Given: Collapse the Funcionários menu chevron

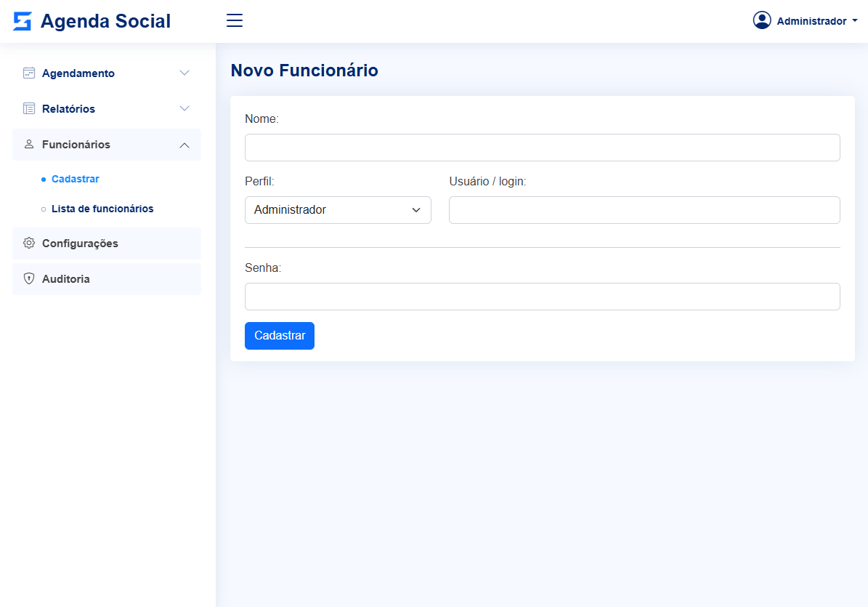Looking at the screenshot, I should pyautogui.click(x=184, y=145).
